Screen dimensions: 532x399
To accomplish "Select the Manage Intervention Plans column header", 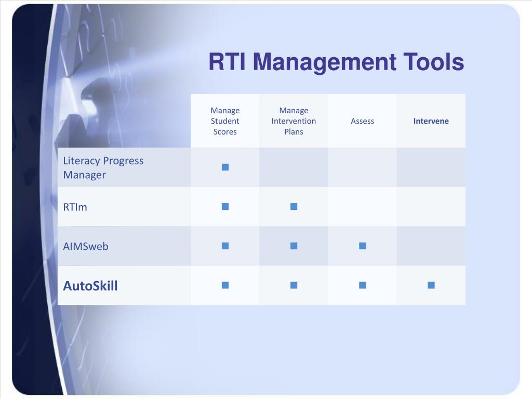I will tap(294, 121).
